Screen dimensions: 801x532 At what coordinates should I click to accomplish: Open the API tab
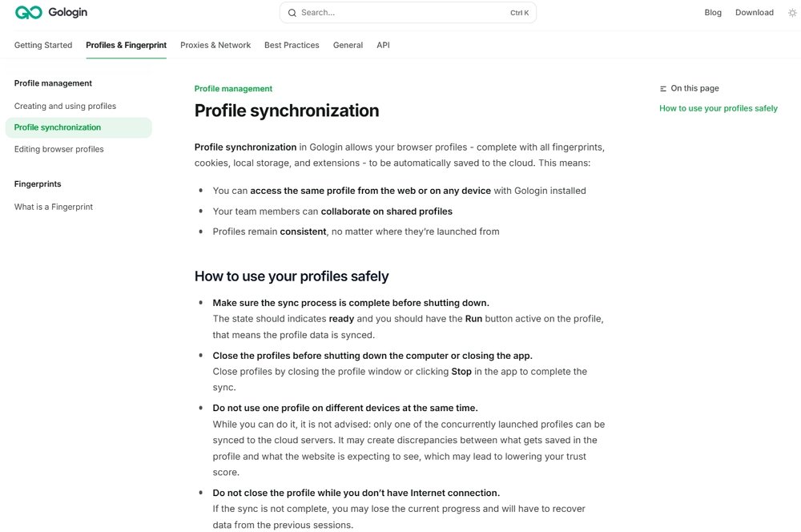point(383,45)
